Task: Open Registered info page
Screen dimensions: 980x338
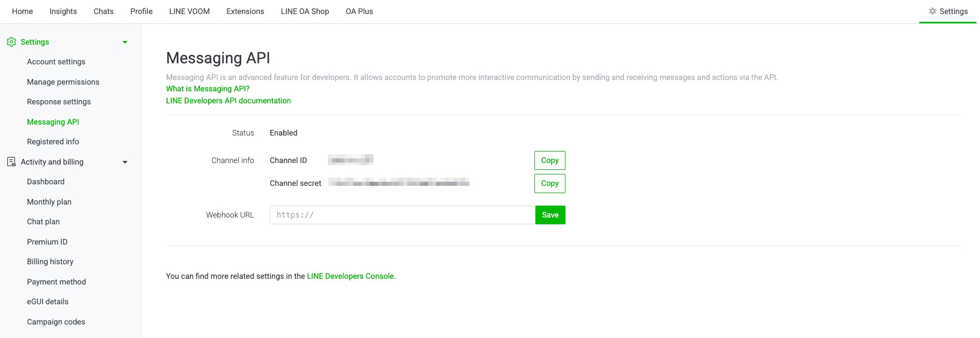Action: 53,142
